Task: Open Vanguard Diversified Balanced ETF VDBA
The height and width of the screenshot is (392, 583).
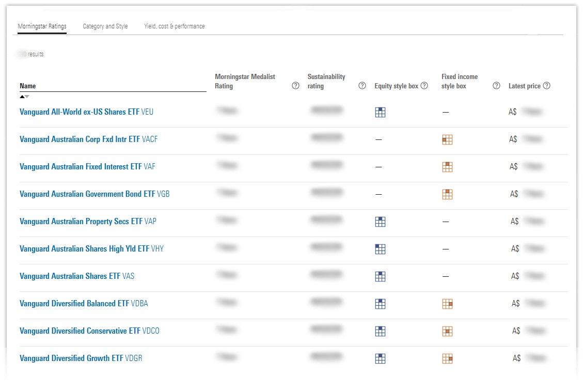Action: pyautogui.click(x=84, y=304)
